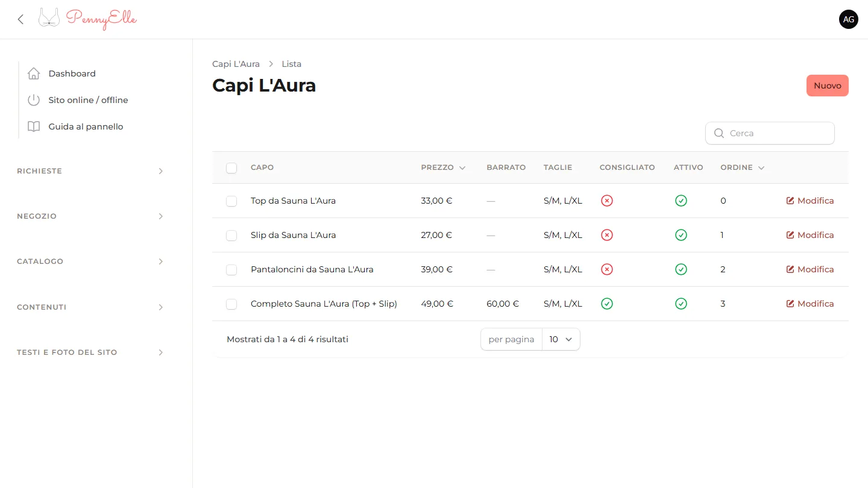
Task: Click the book icon for Guida al pannello
Action: (34, 127)
